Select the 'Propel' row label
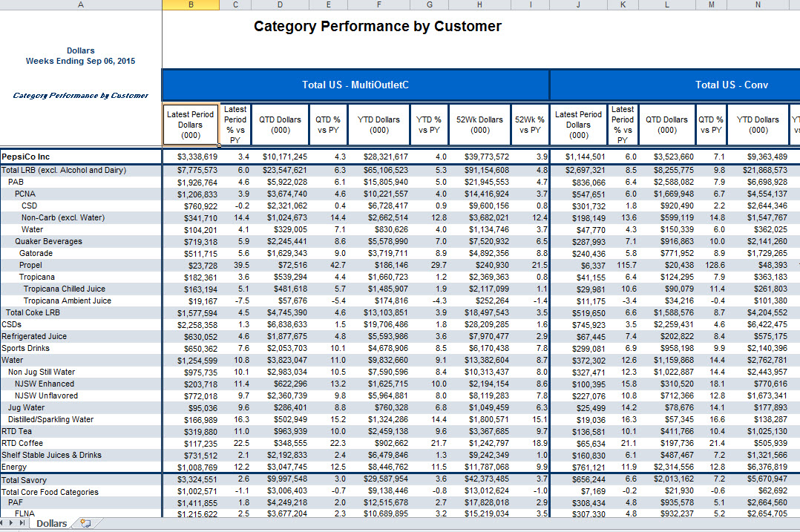Viewport: 800px width, 532px height. 30,265
